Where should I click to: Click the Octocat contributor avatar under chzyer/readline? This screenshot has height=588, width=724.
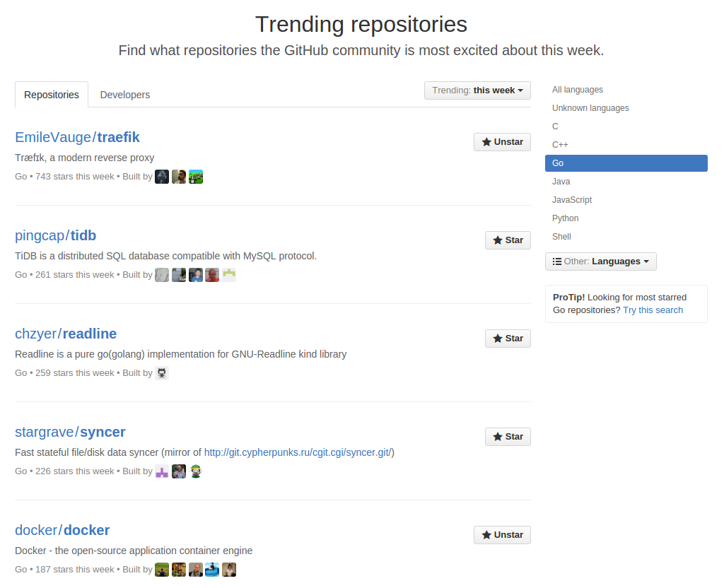tap(162, 372)
